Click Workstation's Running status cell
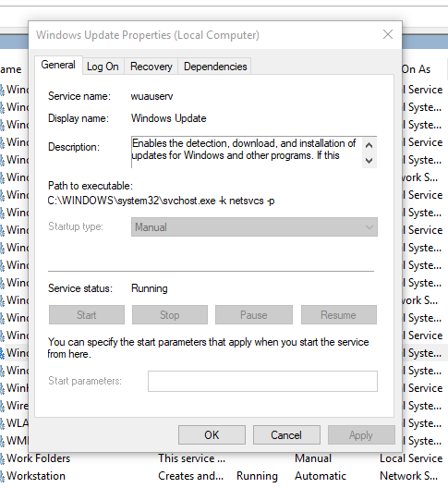Viewport: 448px width, 488px height. 257,476
